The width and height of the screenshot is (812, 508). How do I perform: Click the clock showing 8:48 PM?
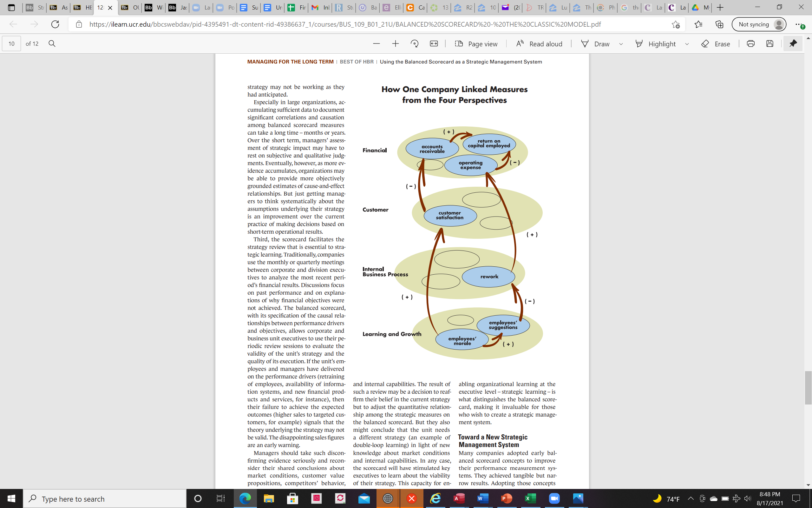[769, 494]
